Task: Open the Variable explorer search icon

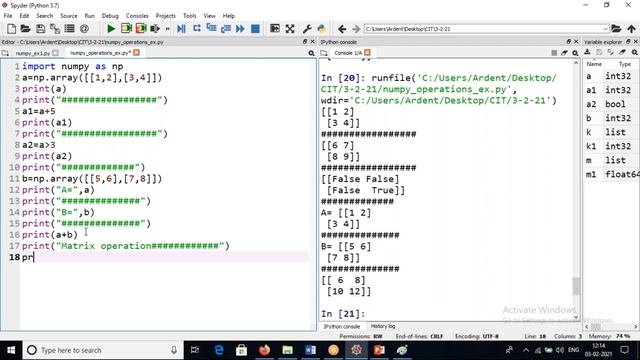Action: point(635,52)
